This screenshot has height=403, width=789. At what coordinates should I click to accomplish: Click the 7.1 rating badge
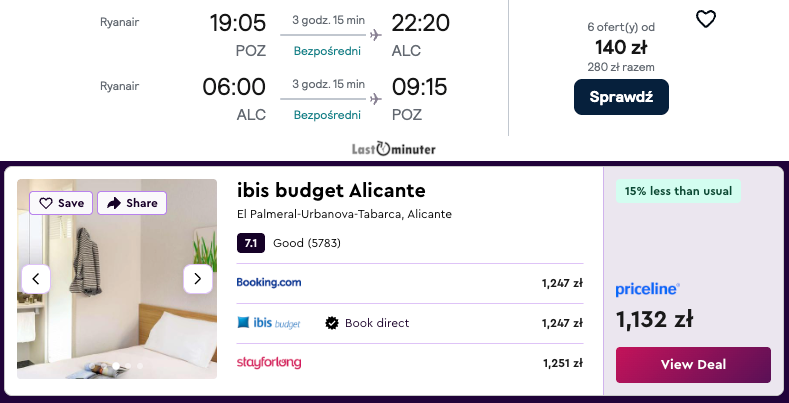point(251,242)
